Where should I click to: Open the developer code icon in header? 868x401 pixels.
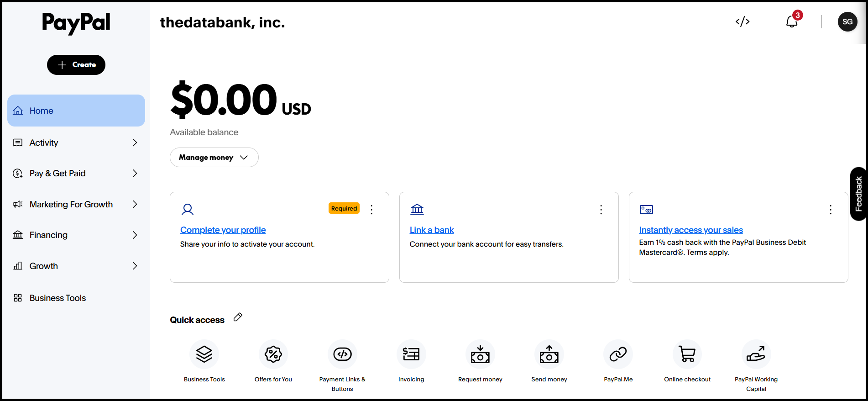(x=743, y=21)
